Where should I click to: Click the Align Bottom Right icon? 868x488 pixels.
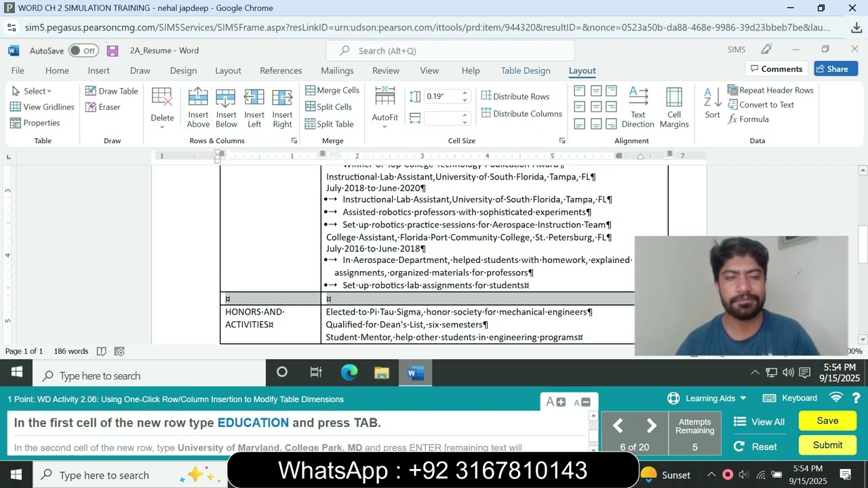612,123
